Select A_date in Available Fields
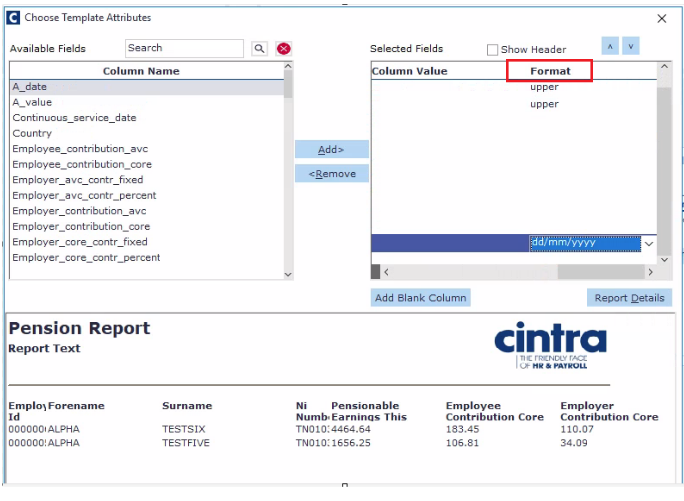 coord(147,87)
